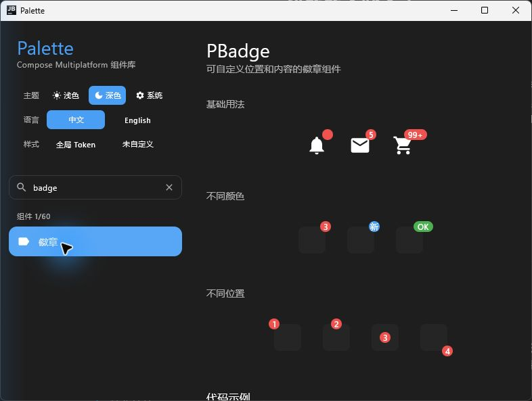Click the 基础用法 section heading
The image size is (532, 401).
(225, 104)
